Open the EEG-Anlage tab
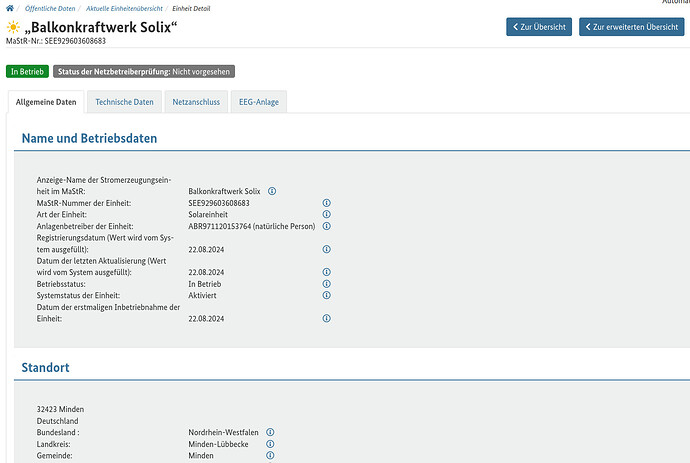 pyautogui.click(x=259, y=102)
